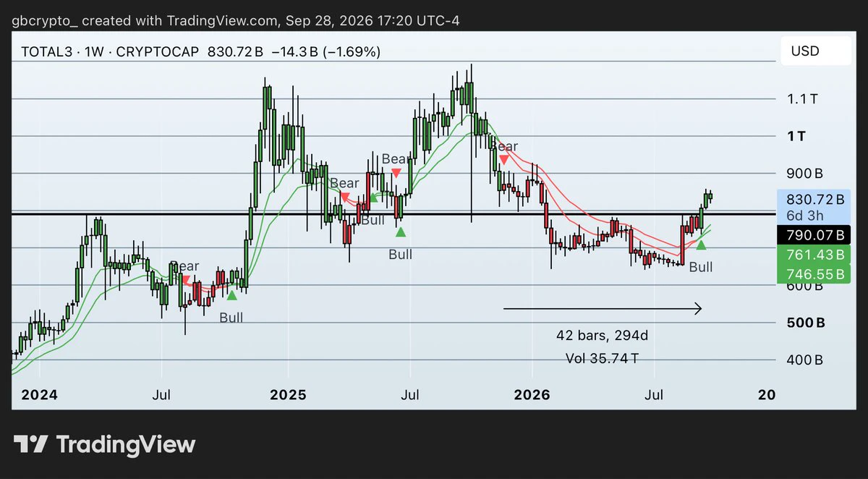Click the green 761.43 B price tag
Image resolution: width=868 pixels, height=479 pixels.
tap(815, 255)
